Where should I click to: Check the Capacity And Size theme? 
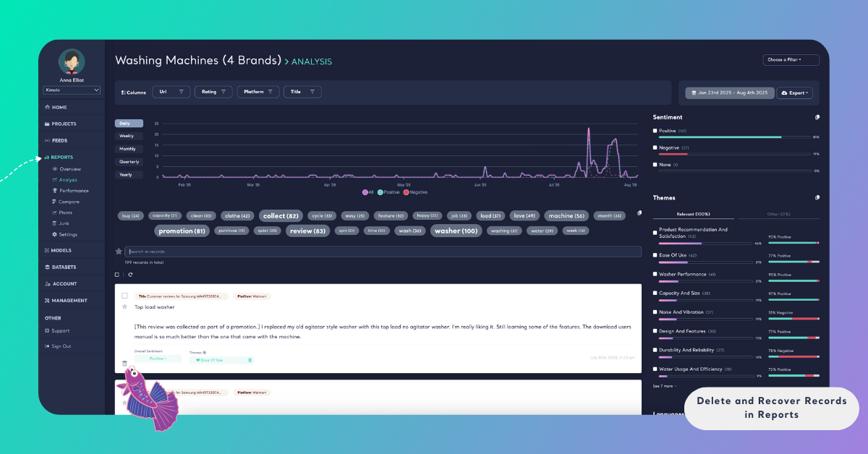[655, 294]
